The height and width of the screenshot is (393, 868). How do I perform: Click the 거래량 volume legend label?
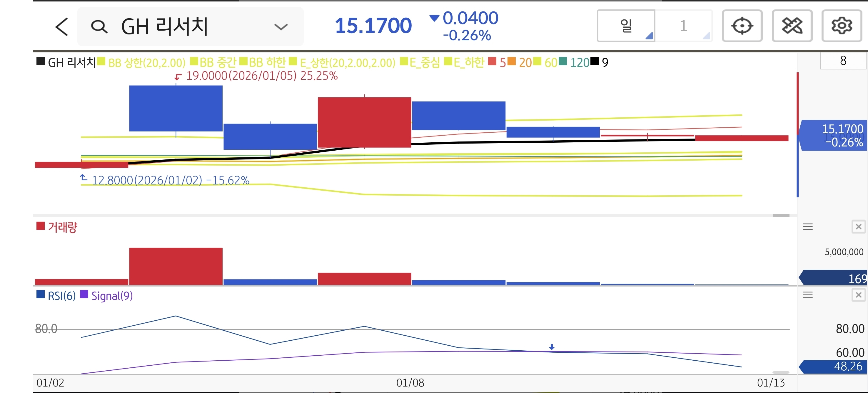pyautogui.click(x=62, y=227)
